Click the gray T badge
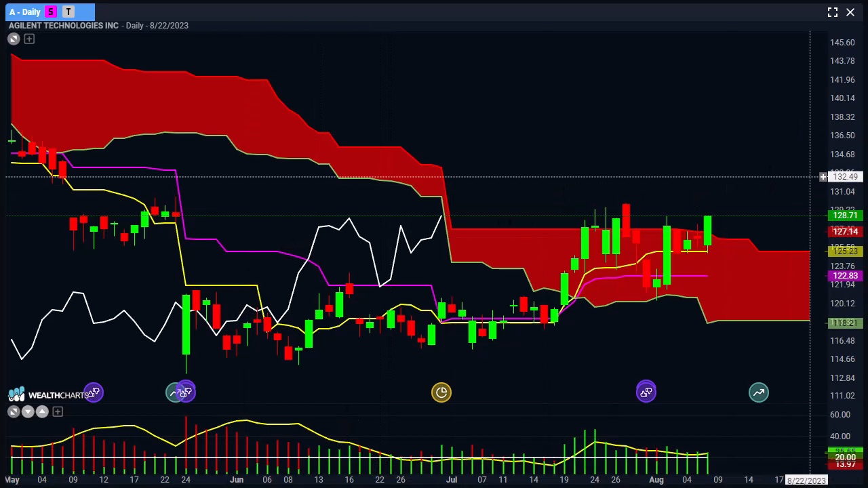868x488 pixels. point(68,12)
